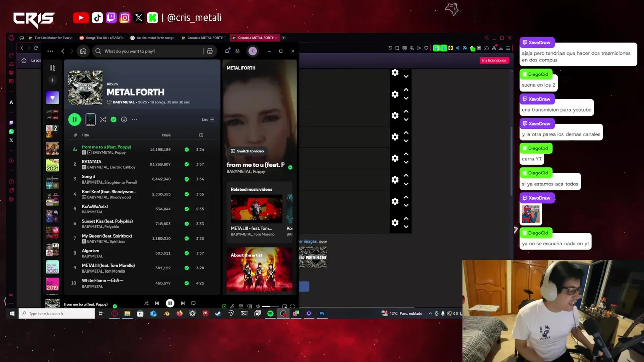Open Spotify's Friend Activity icon
Viewport: 644px width, 362px height.
[237, 51]
